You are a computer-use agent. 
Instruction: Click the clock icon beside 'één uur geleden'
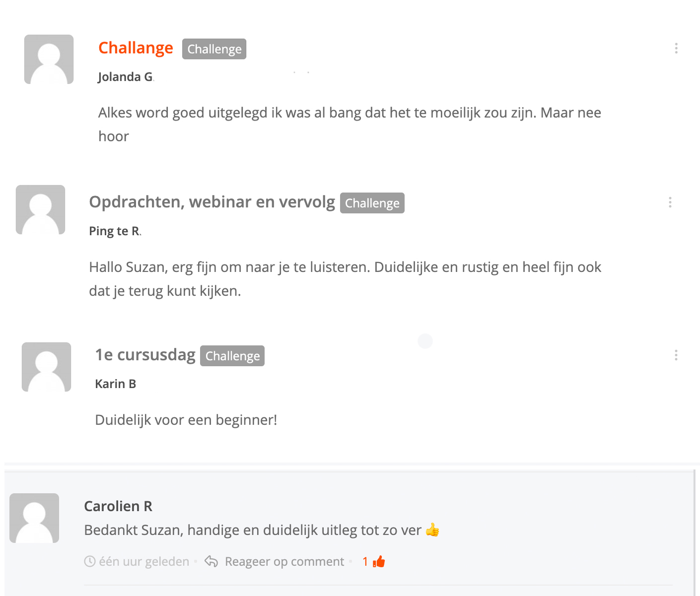(x=90, y=561)
